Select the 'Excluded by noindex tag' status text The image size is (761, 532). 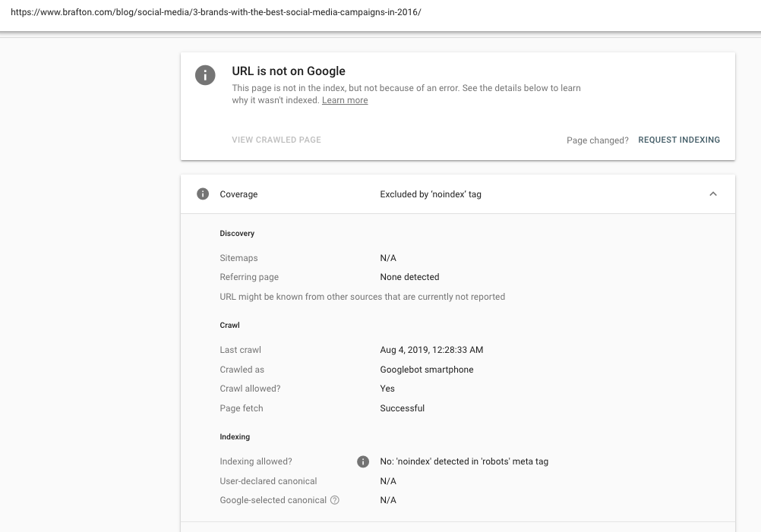click(431, 194)
